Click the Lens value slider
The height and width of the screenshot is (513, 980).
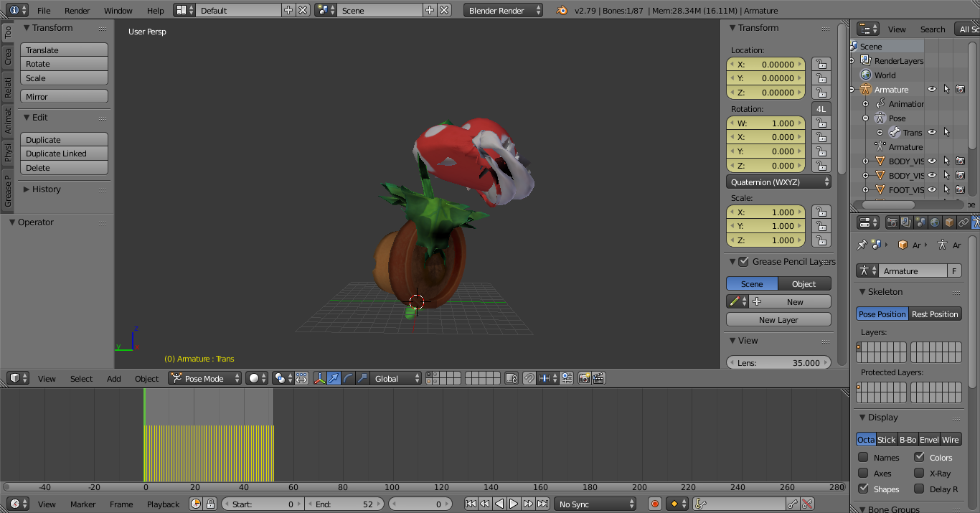pos(778,362)
